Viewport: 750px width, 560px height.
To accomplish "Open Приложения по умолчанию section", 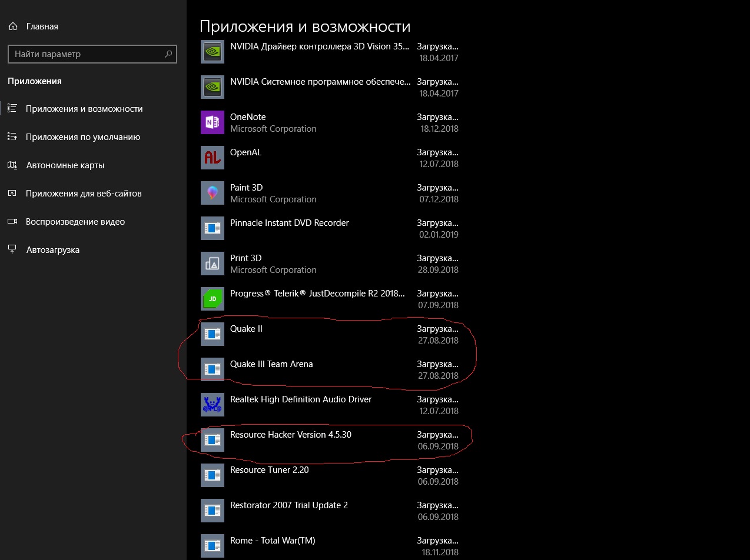I will click(83, 137).
